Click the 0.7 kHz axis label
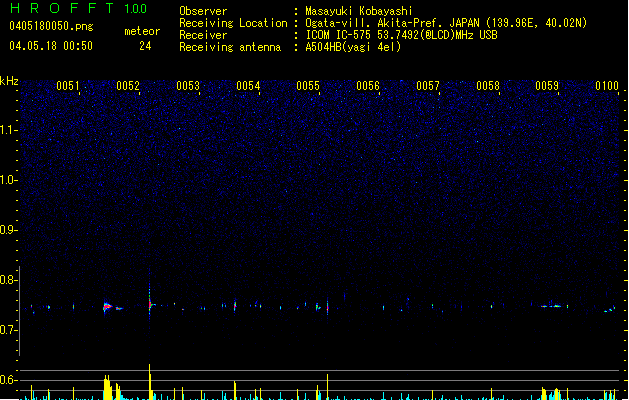The width and height of the screenshot is (629, 400). coord(8,330)
